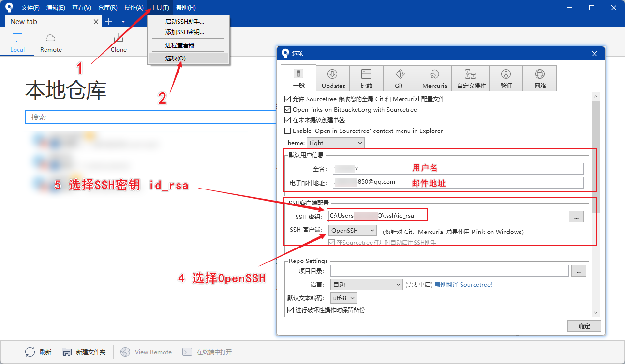Screen dimensions: 625x364
Task: Select the Local repositories icon
Action: [17, 38]
